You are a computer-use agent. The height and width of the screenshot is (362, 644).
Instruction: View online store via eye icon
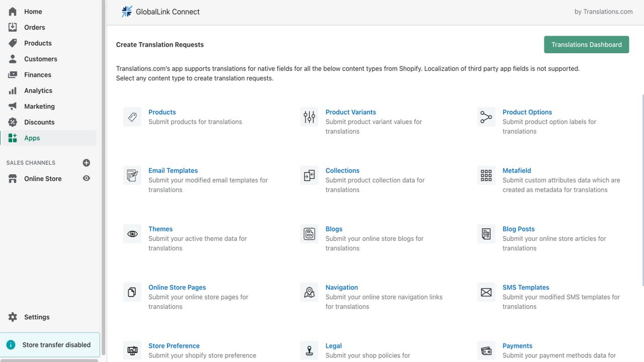tap(87, 178)
